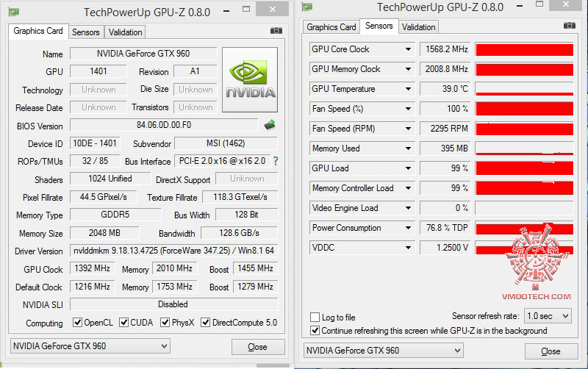Image resolution: width=588 pixels, height=369 pixels.
Task: Open the GPU Memory Clock sensor dropdown
Action: (x=408, y=69)
